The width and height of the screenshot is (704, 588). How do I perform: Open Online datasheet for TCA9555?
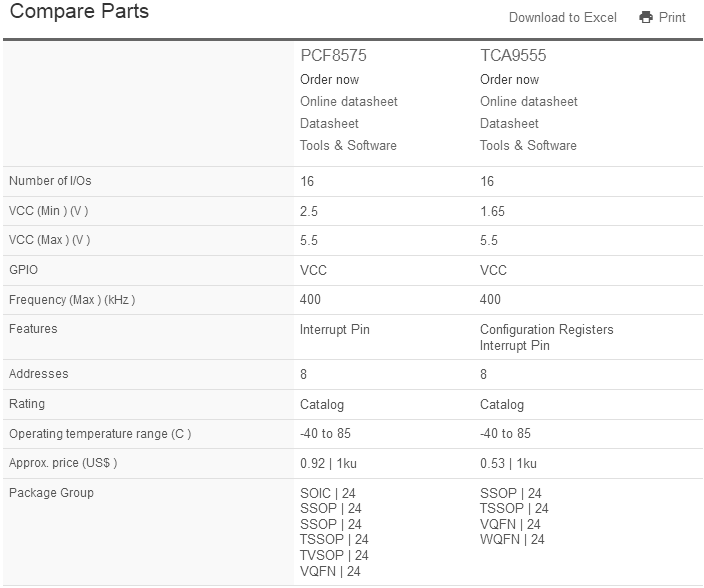point(528,101)
